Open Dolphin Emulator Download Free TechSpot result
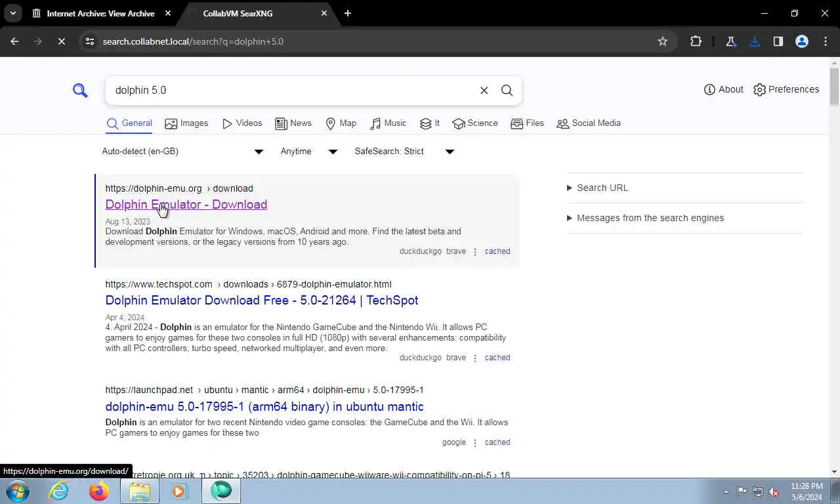Viewport: 840px width, 504px height. click(262, 301)
